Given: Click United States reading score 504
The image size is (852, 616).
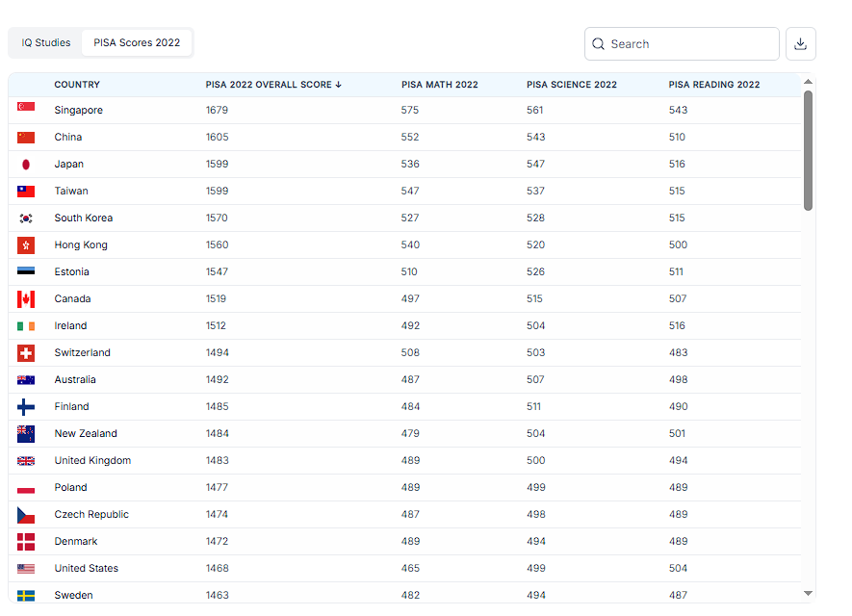Looking at the screenshot, I should (678, 569).
